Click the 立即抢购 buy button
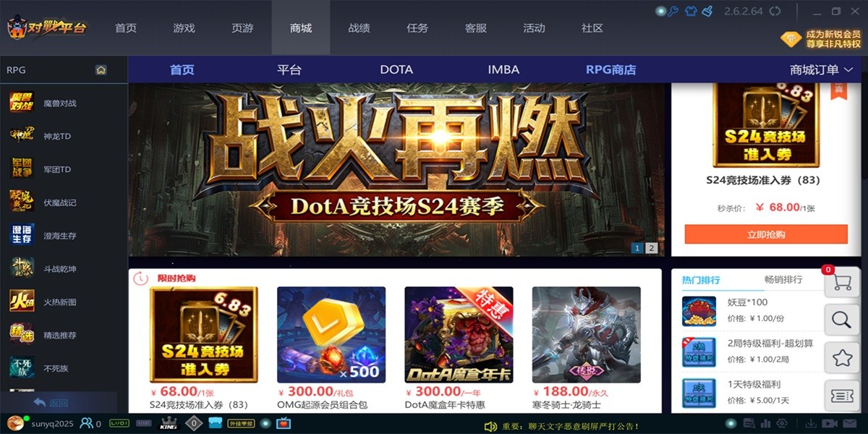 (766, 234)
